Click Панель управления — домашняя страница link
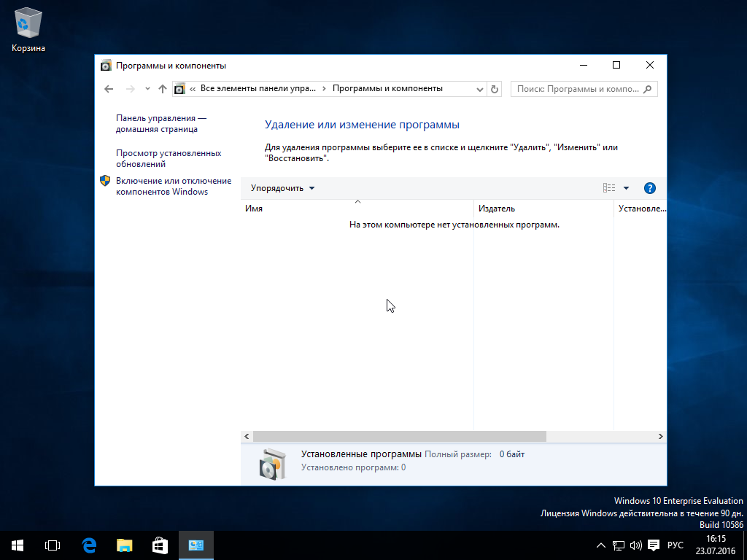The image size is (747, 560). click(160, 123)
